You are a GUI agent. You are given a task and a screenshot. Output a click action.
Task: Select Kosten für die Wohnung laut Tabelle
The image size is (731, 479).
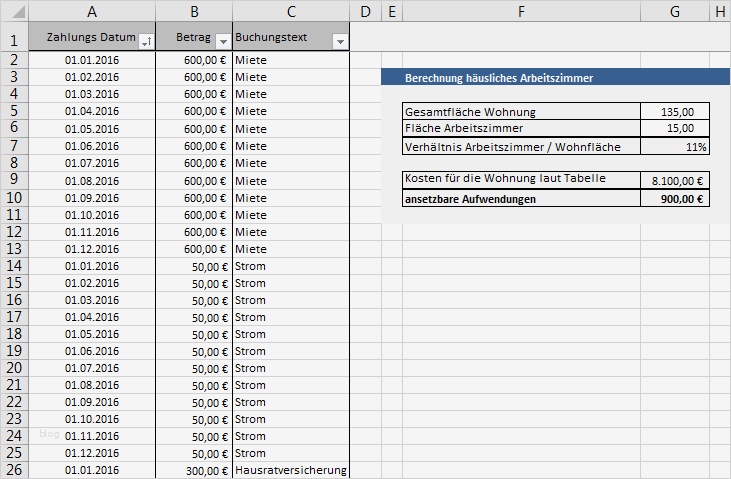pos(521,180)
